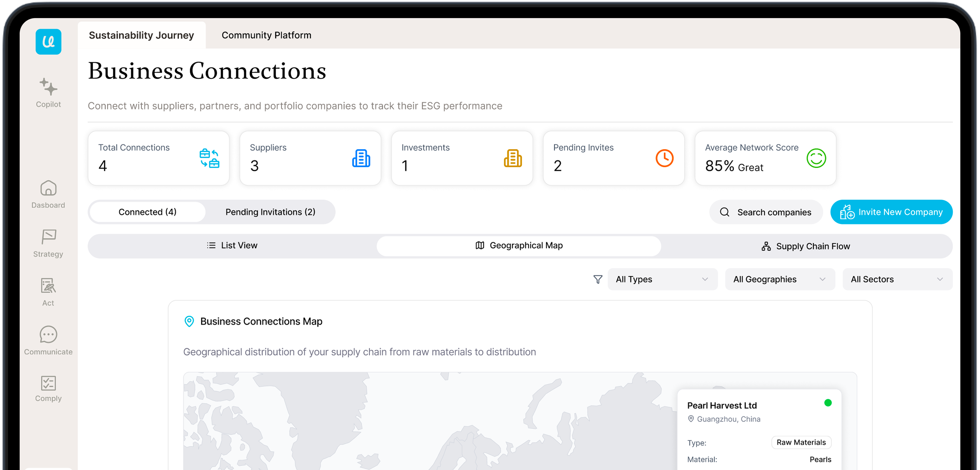The image size is (980, 470).
Task: Open Strategy flag icon in sidebar
Action: click(48, 237)
